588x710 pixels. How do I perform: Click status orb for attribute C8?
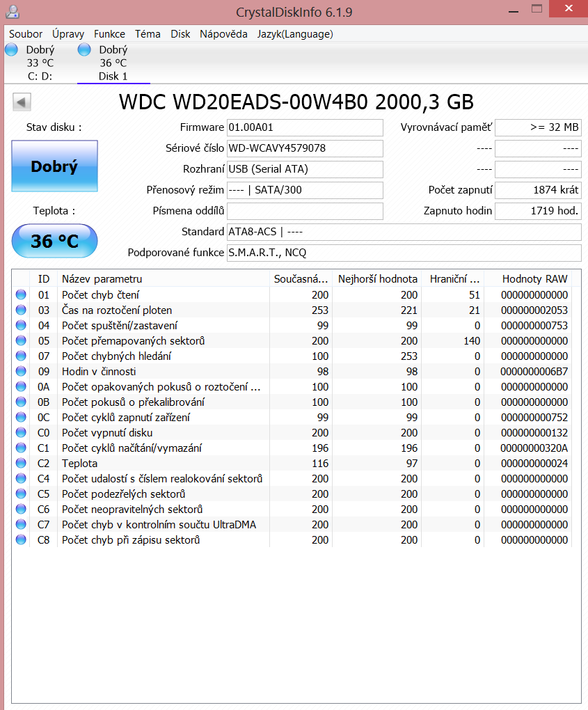[21, 539]
